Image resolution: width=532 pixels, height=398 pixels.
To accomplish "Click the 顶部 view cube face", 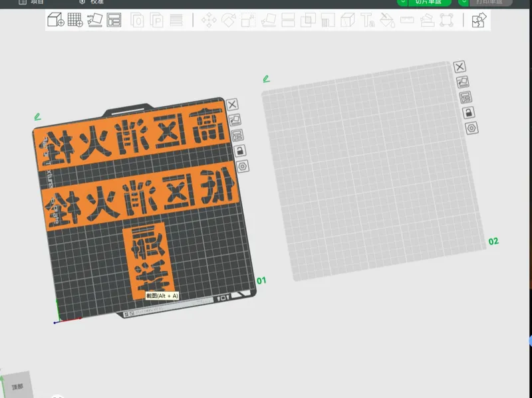I will pos(17,387).
